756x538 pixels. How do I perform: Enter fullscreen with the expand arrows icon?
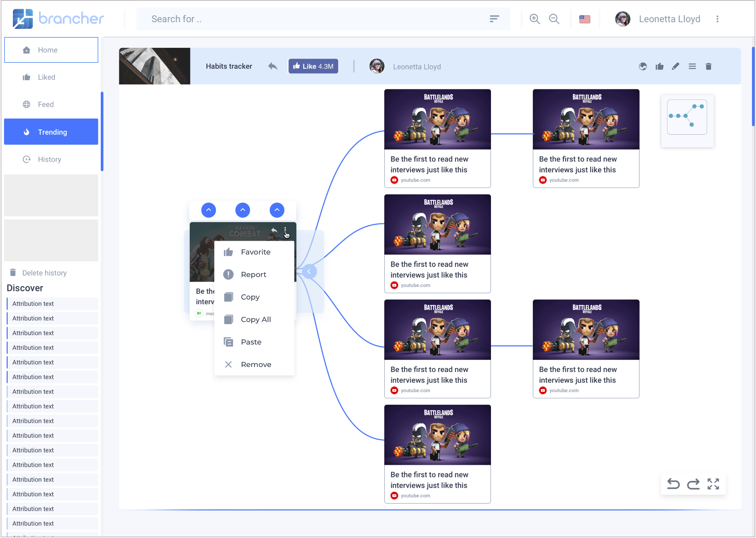[x=713, y=484]
